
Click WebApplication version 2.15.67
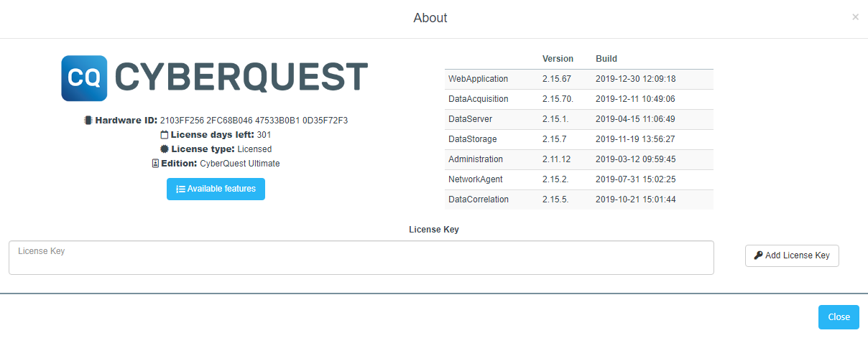pos(557,79)
